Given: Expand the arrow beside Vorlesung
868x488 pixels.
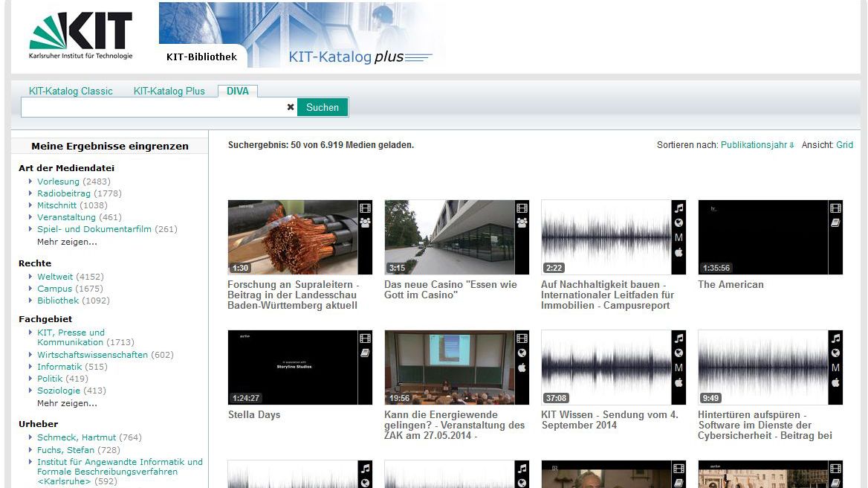Looking at the screenshot, I should (30, 181).
